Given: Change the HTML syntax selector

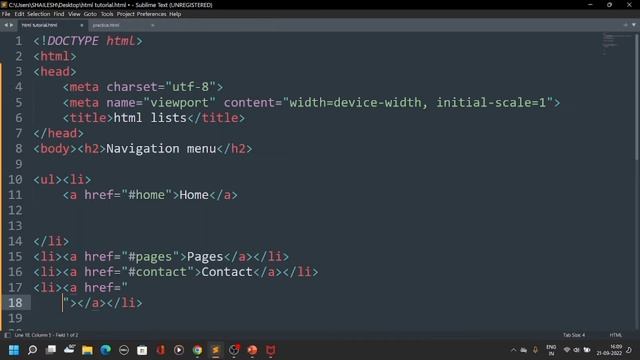Looking at the screenshot, I should pos(616,335).
